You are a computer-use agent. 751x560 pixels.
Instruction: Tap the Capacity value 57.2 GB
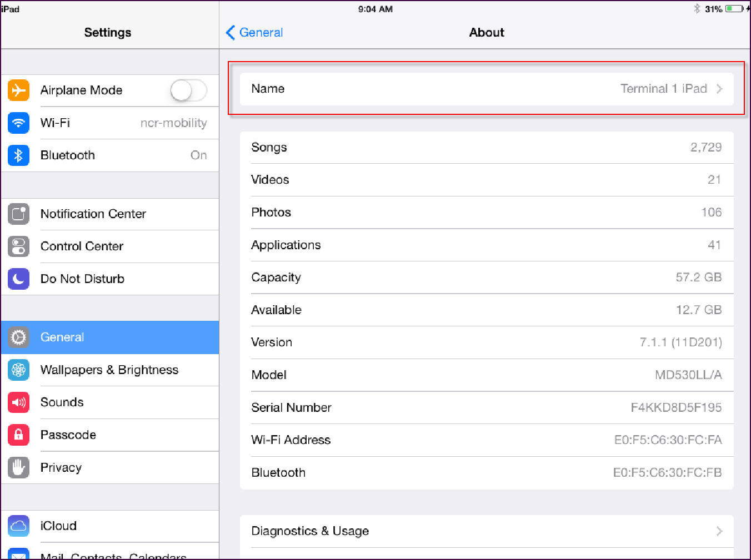click(699, 278)
